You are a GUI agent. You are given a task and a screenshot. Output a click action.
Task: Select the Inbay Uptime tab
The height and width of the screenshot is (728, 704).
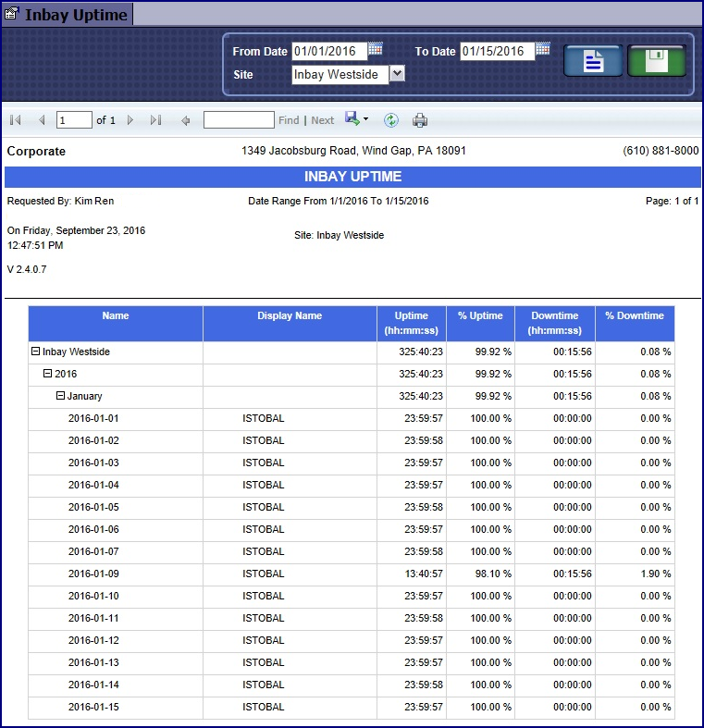pos(67,15)
